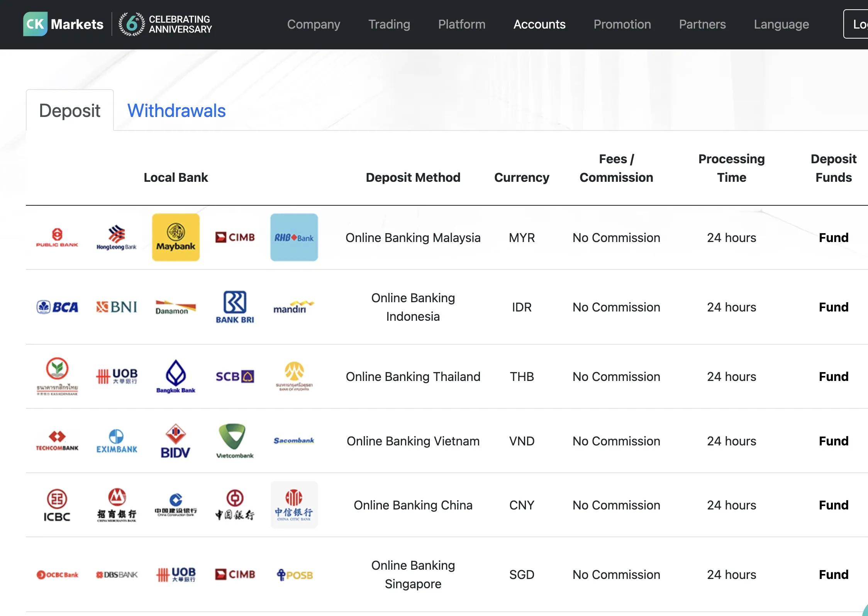Select the UOB logo in Singapore row
868x616 pixels.
[176, 574]
